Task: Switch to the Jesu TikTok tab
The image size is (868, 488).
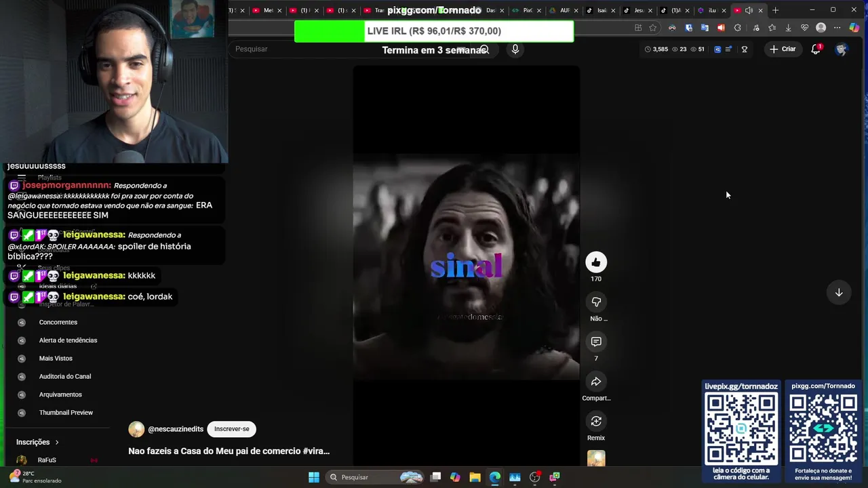Action: (637, 10)
